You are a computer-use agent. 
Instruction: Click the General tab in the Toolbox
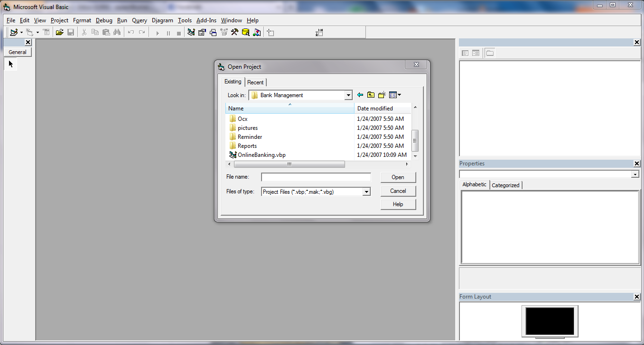tap(18, 52)
